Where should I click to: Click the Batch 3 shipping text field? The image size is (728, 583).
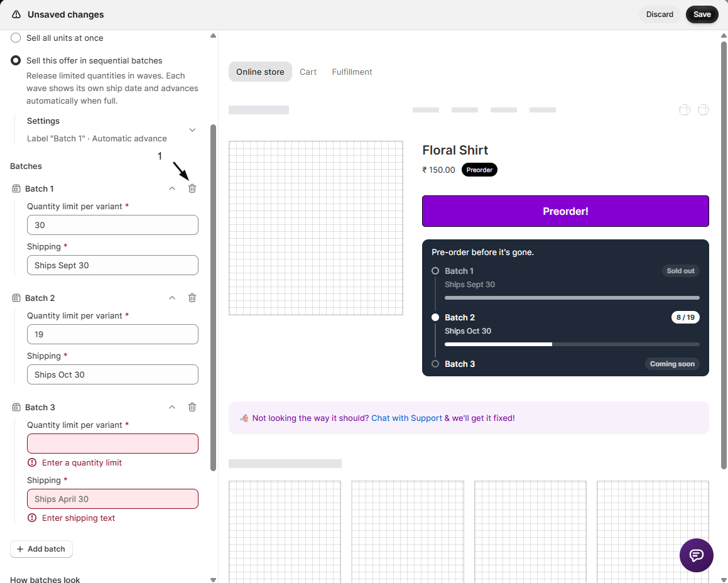(x=112, y=499)
